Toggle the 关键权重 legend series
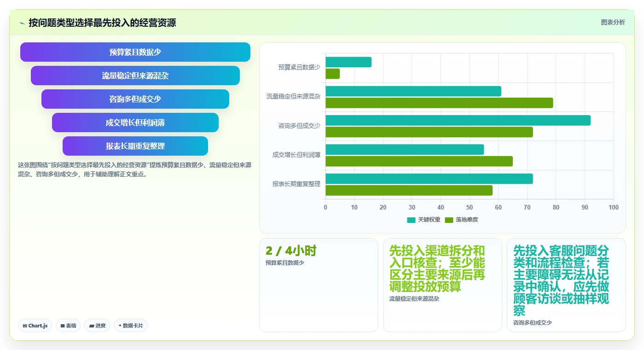 point(424,220)
